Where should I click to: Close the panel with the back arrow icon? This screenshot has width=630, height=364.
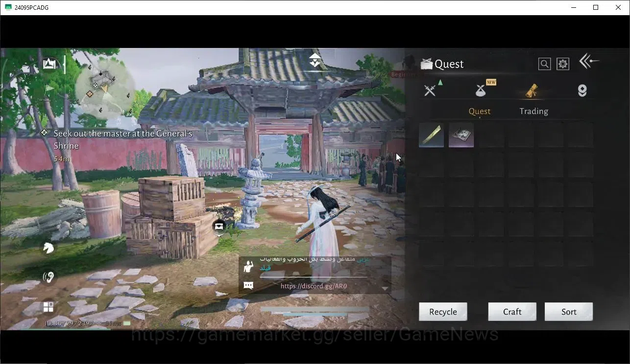pos(589,61)
